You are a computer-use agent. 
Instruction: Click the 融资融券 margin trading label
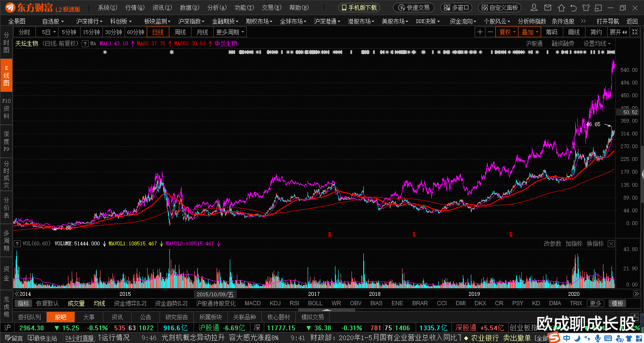pos(563,43)
